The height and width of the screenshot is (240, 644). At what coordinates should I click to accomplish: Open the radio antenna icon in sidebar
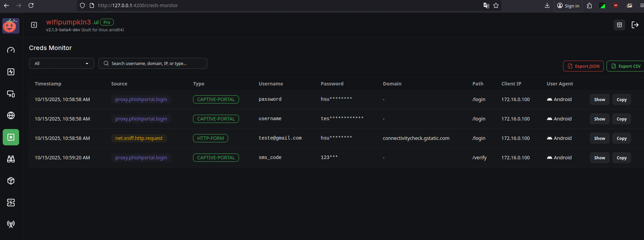click(x=11, y=224)
